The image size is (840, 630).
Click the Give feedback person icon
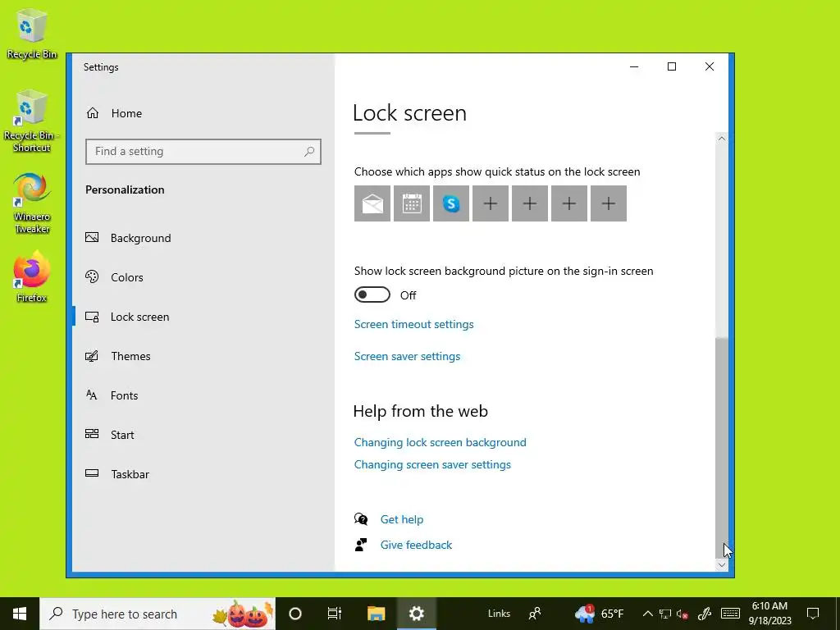(361, 545)
